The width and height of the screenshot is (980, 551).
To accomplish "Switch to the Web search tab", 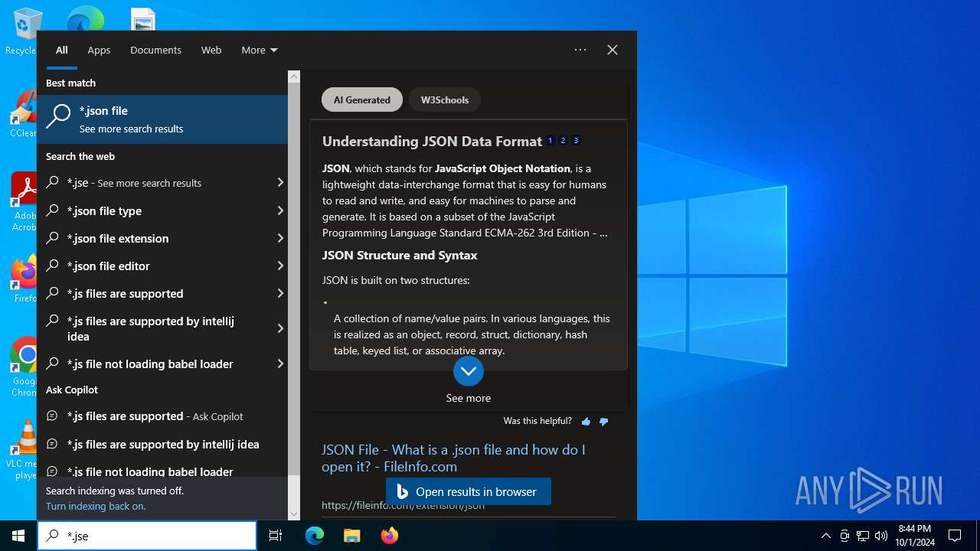I will [x=211, y=50].
